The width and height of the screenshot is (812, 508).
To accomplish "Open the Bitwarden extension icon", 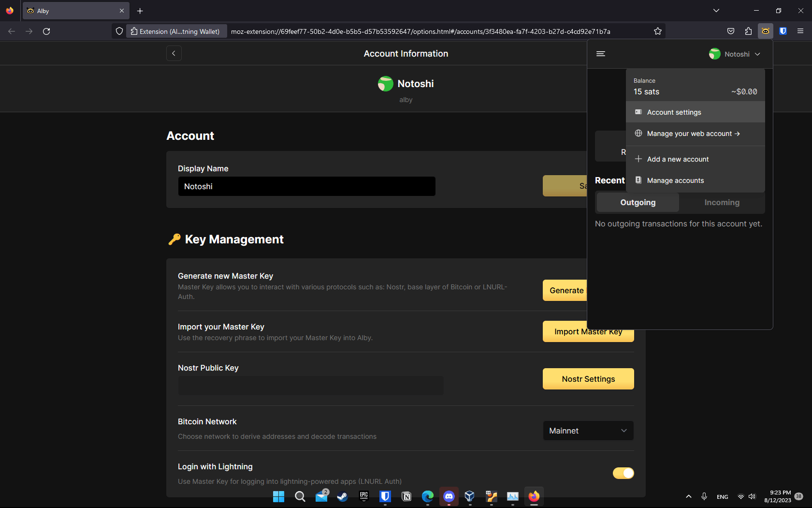I will click(x=783, y=31).
